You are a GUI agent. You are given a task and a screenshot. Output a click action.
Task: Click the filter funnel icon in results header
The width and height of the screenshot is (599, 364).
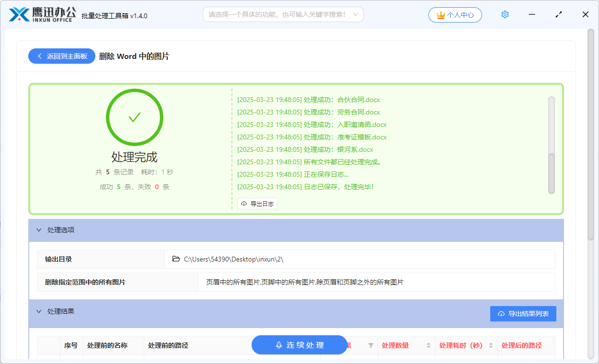click(370, 345)
